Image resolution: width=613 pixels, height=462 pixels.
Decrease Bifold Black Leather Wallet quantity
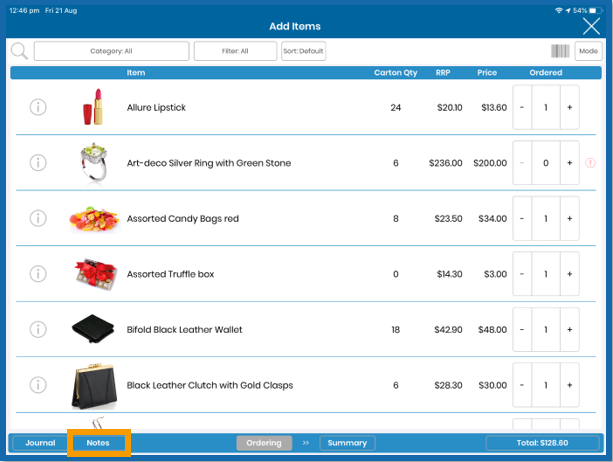pos(522,329)
